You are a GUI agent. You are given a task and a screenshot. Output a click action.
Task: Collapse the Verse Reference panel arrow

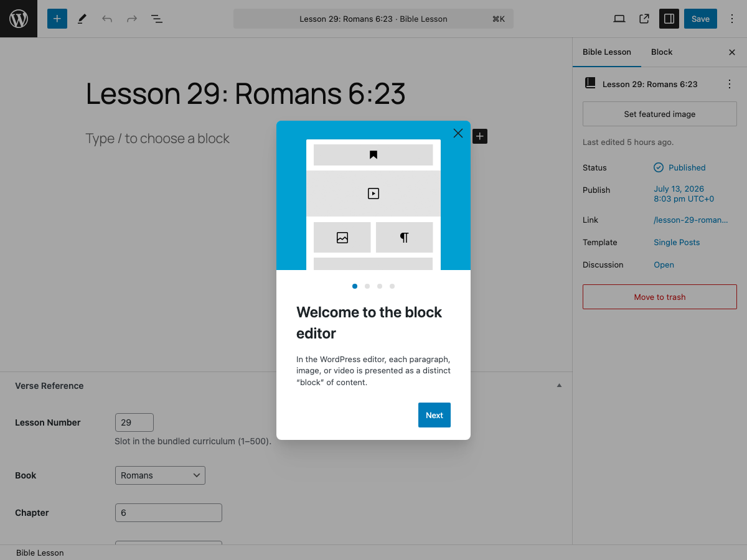(559, 386)
